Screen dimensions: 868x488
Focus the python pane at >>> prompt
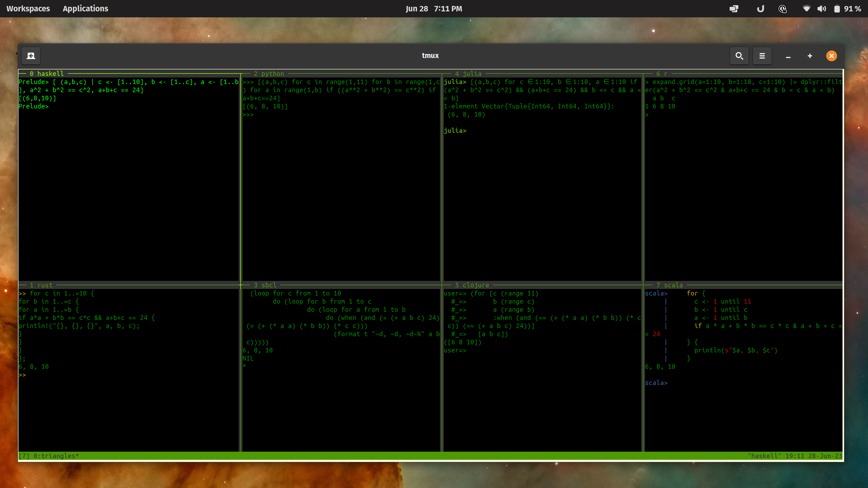(248, 115)
